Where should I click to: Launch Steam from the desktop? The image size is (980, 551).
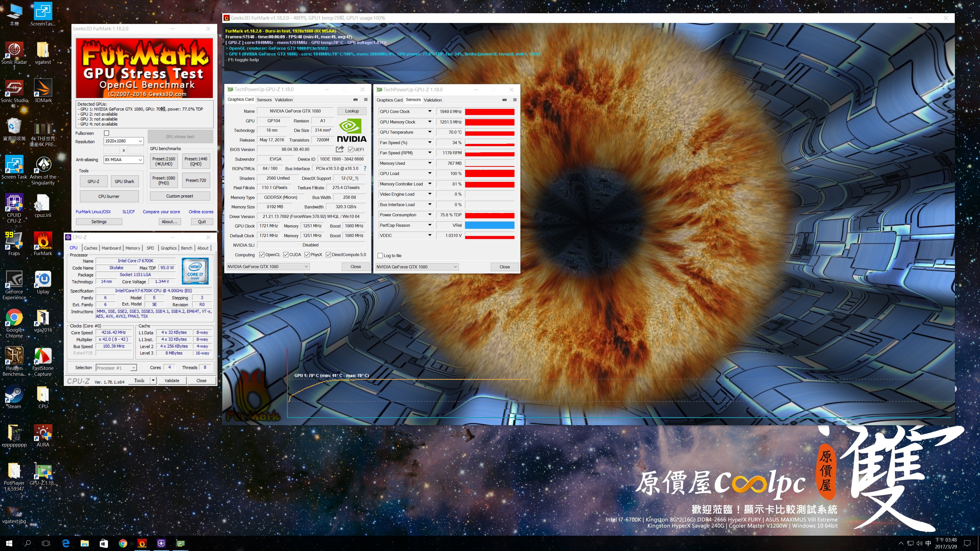pos(14,397)
